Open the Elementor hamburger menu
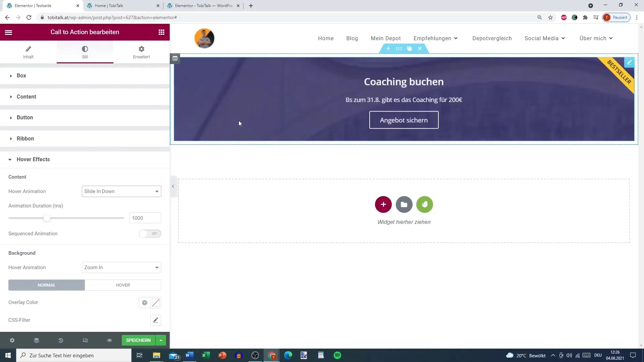Viewport: 644px width, 362px height. 8,32
